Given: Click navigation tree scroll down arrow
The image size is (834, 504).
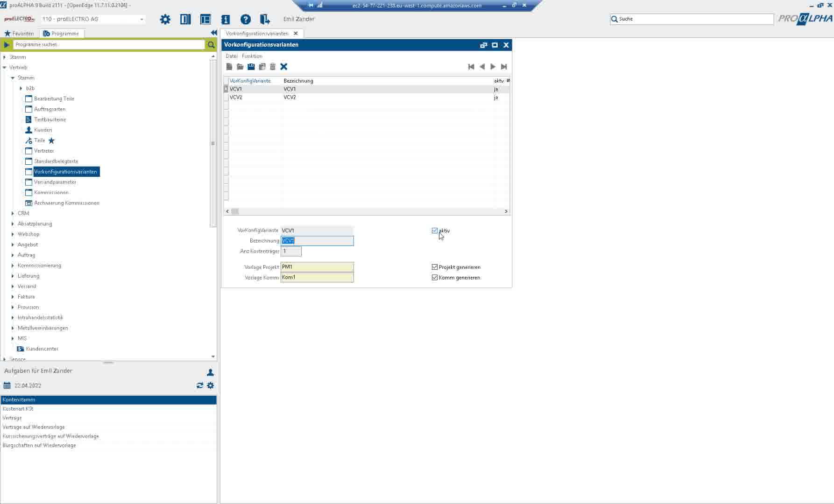Looking at the screenshot, I should pos(213,357).
